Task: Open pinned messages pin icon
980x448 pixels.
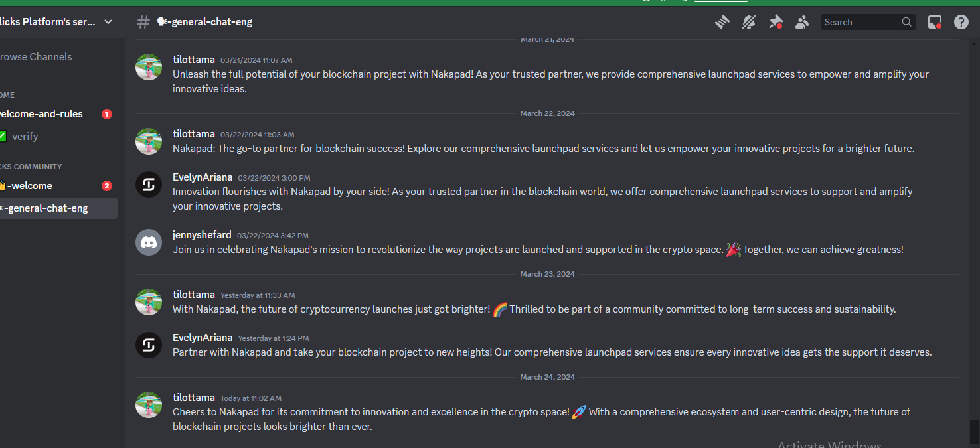Action: point(776,22)
